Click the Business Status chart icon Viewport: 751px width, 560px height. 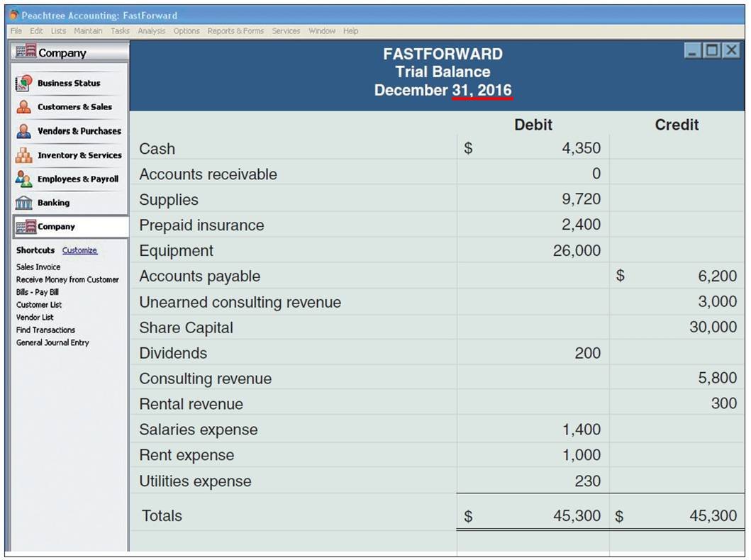24,83
